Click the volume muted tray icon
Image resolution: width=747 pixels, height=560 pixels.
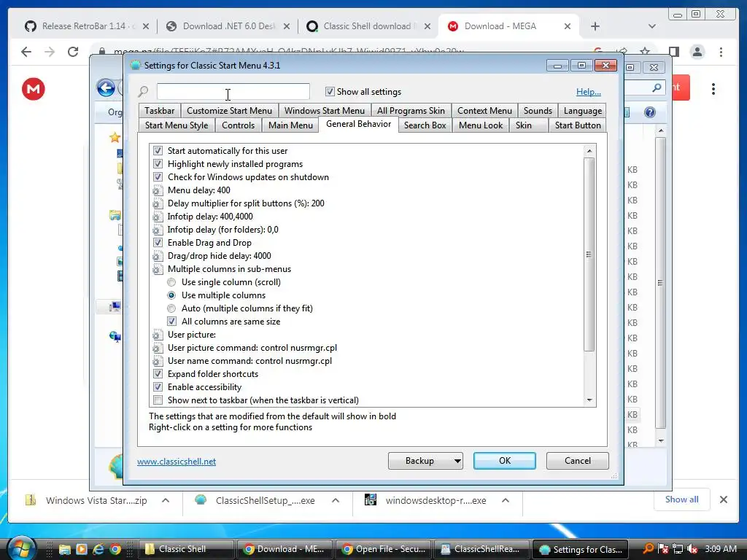(x=693, y=549)
